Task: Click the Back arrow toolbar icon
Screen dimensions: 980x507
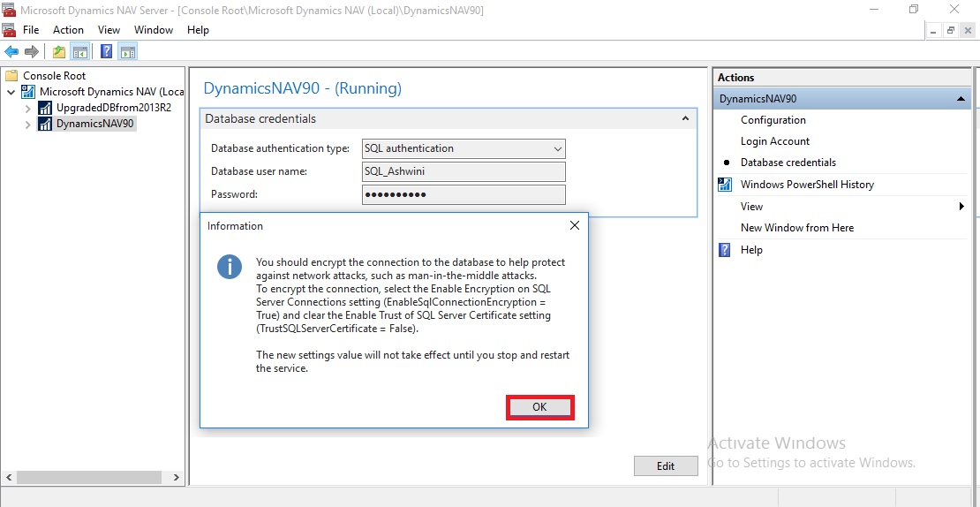Action: 11,52
